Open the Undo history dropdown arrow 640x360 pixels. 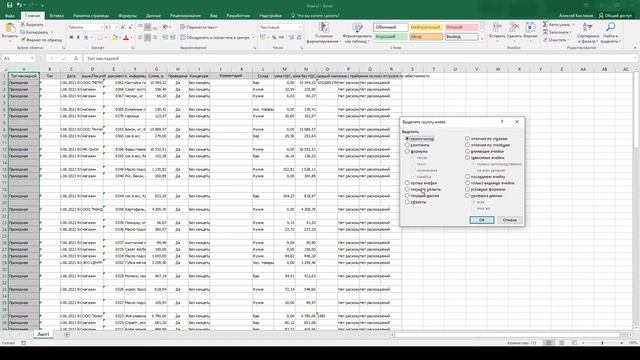[x=25, y=5]
